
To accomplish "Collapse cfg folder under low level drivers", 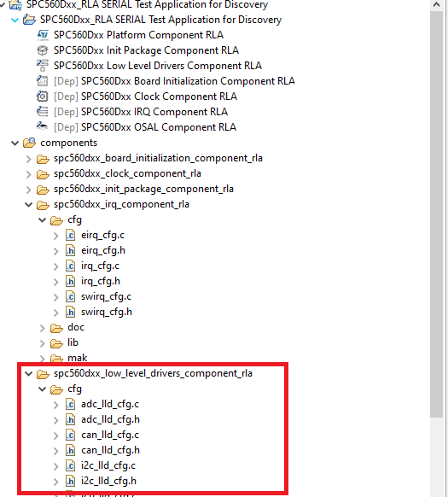I will [x=42, y=389].
